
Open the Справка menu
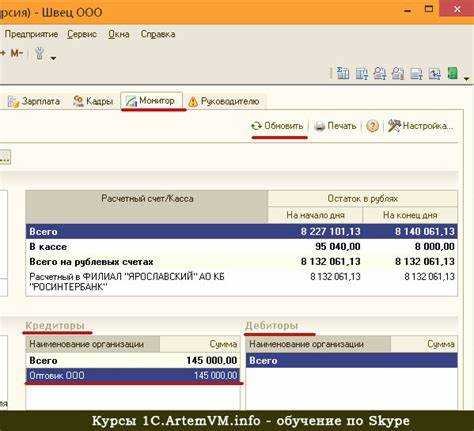tap(158, 34)
